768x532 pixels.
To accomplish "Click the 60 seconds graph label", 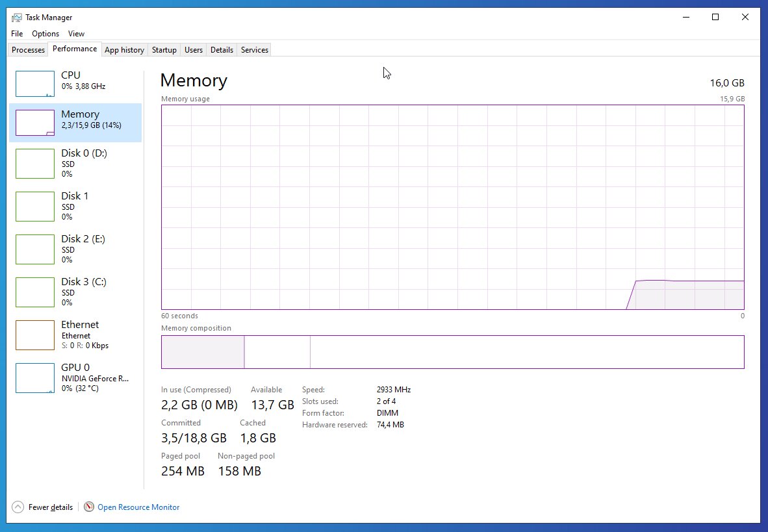I will point(179,316).
